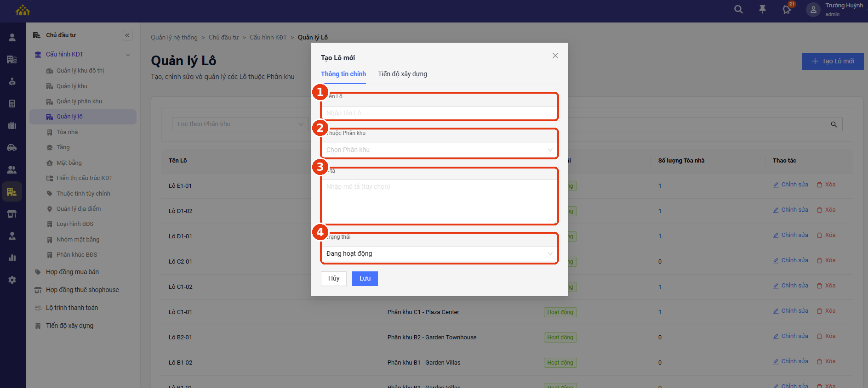
Task: Click the home logo icon
Action: pyautogui.click(x=23, y=10)
